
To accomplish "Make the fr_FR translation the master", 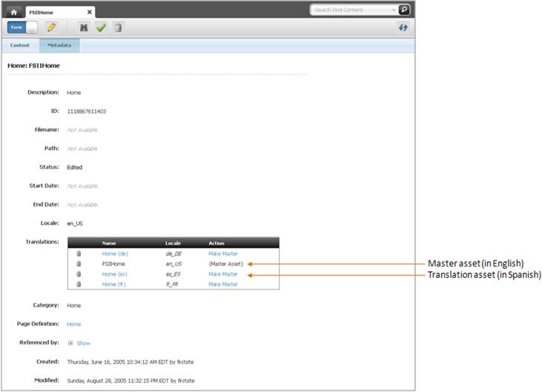I will 223,284.
